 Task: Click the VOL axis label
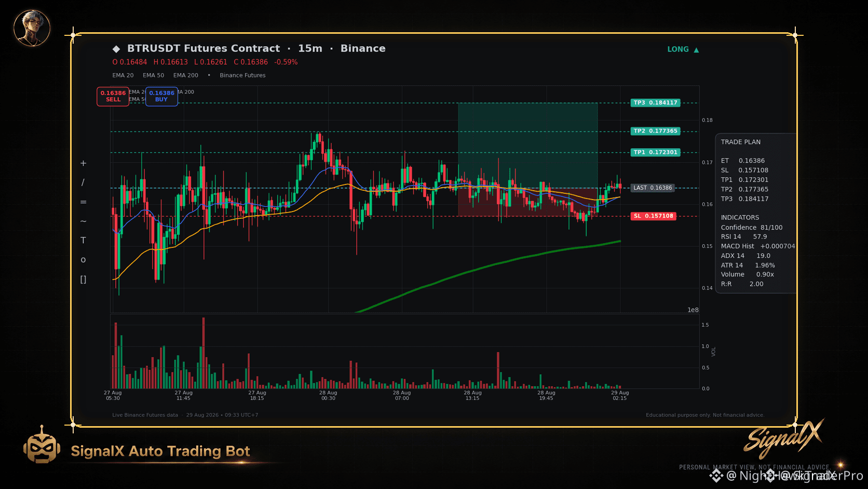pyautogui.click(x=714, y=352)
